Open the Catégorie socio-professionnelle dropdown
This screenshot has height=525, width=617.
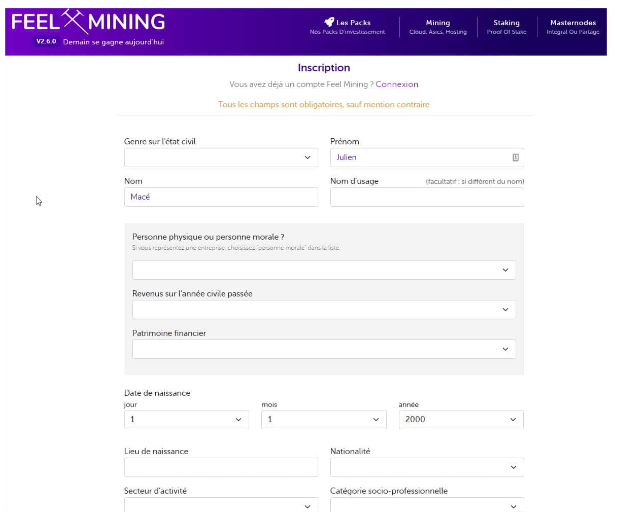tap(426, 507)
